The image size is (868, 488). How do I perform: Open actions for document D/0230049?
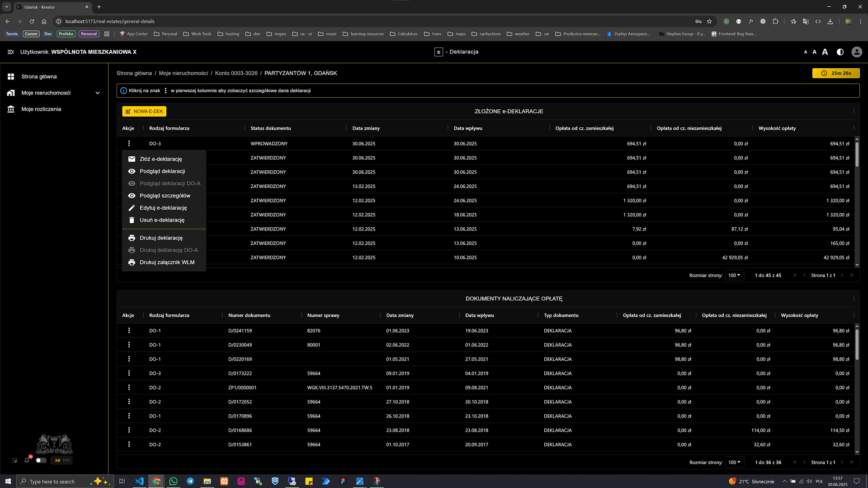pos(129,345)
